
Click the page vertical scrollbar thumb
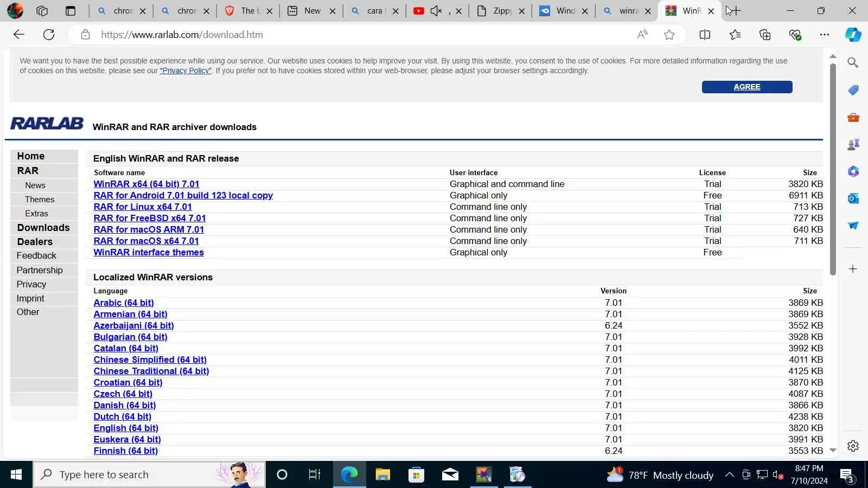tap(833, 169)
